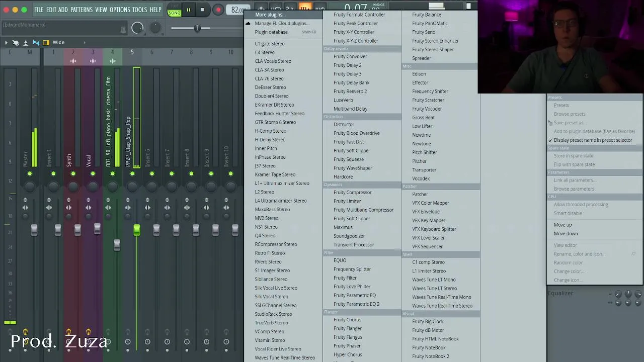Select mixer track header number 5
Screen dimensions: 644x362
132,52
